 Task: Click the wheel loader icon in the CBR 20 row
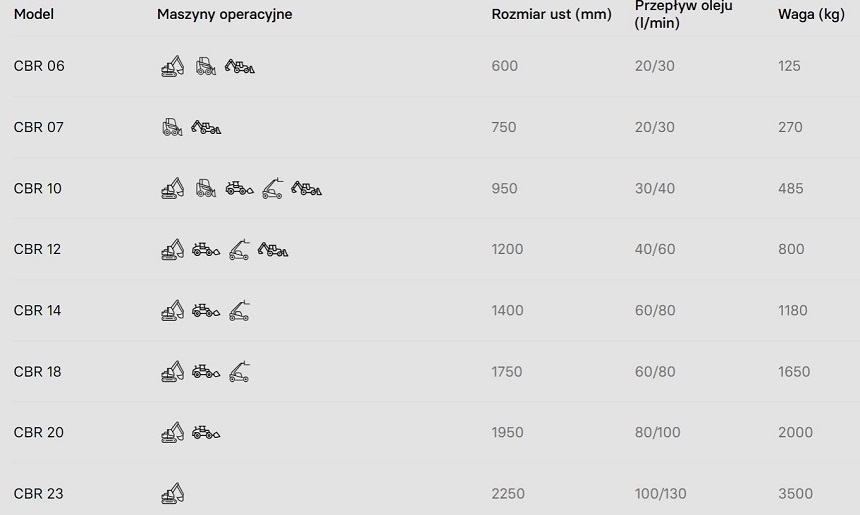[x=205, y=433]
